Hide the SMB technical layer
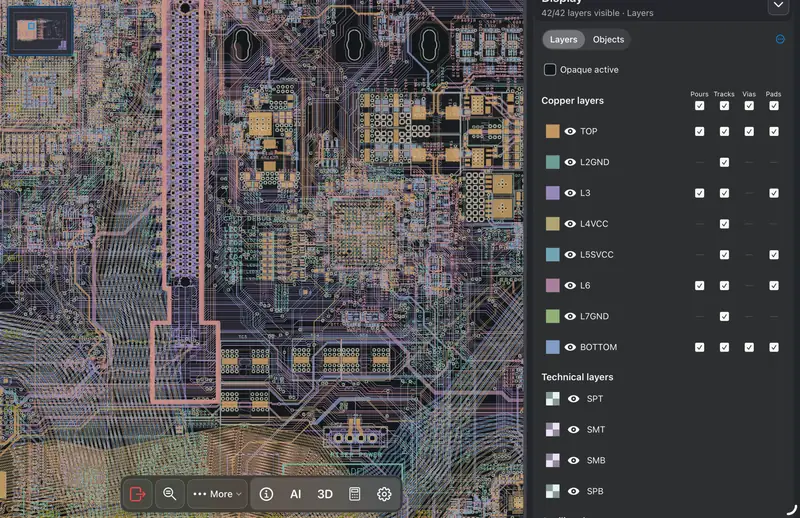800x518 pixels. click(x=573, y=460)
